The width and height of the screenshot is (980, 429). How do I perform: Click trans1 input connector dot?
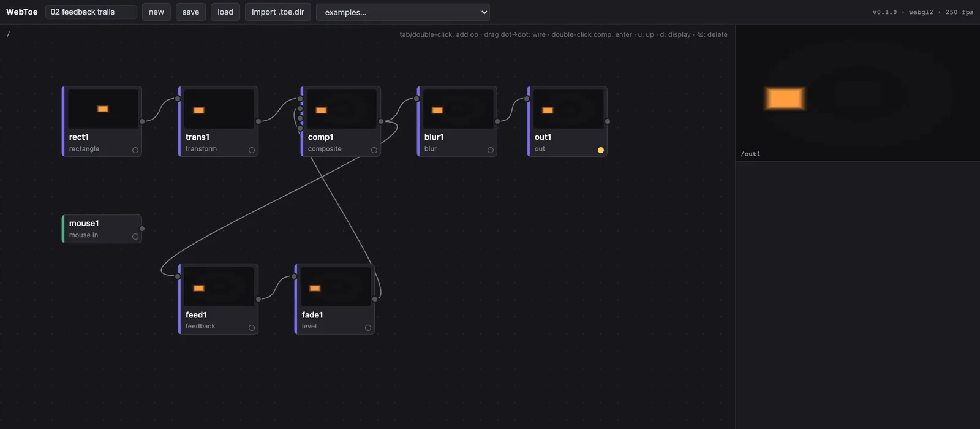coord(178,99)
